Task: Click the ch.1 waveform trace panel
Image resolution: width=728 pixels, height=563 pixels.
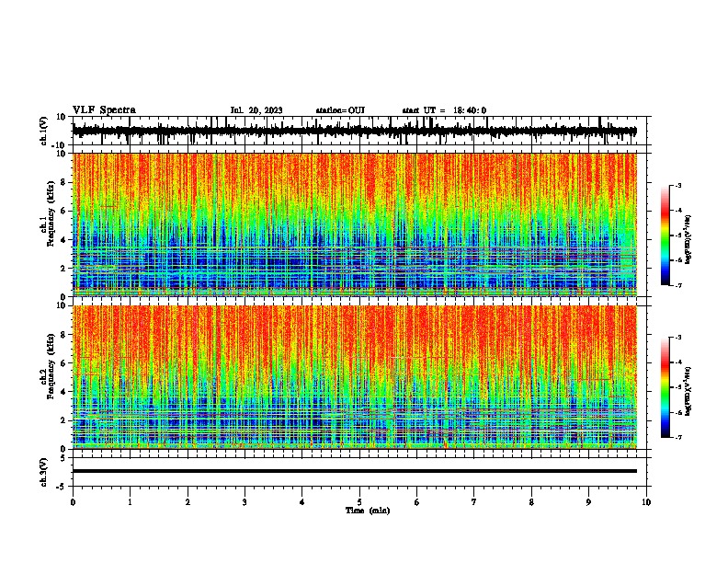Action: point(361,131)
